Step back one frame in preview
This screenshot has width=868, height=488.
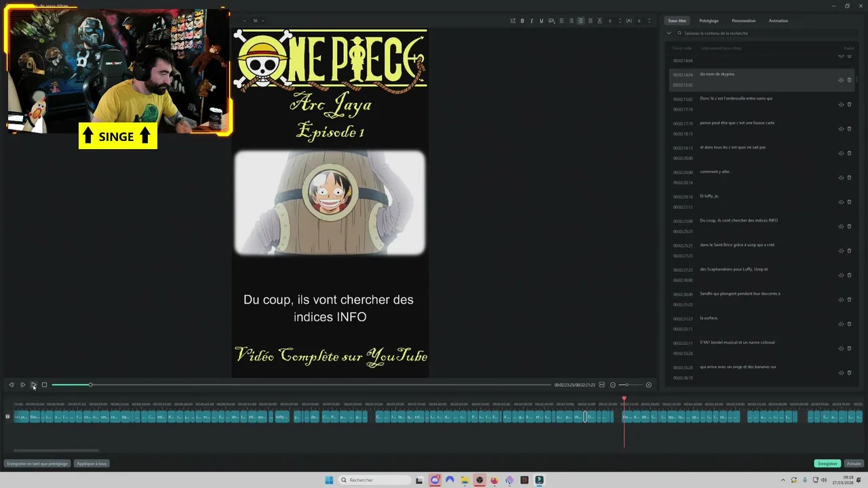[x=12, y=385]
